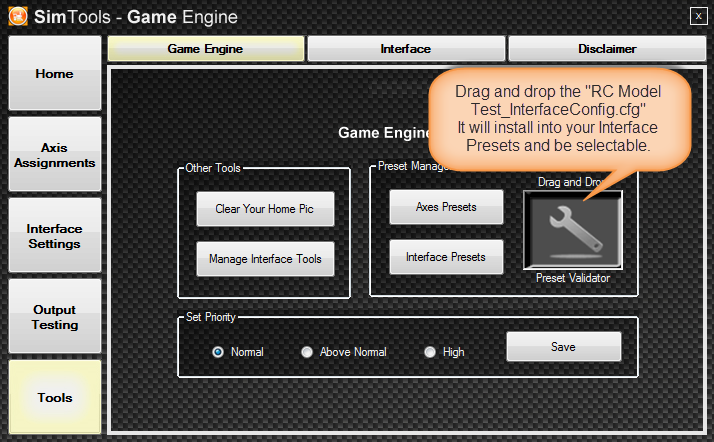Viewport: 714px width, 442px height.
Task: Open Axis Assignments in the sidebar
Action: pyautogui.click(x=55, y=154)
